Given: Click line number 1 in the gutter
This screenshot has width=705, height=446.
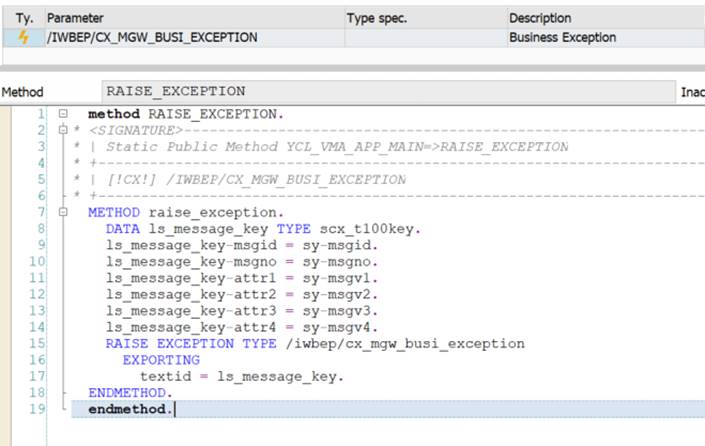Looking at the screenshot, I should (41, 114).
